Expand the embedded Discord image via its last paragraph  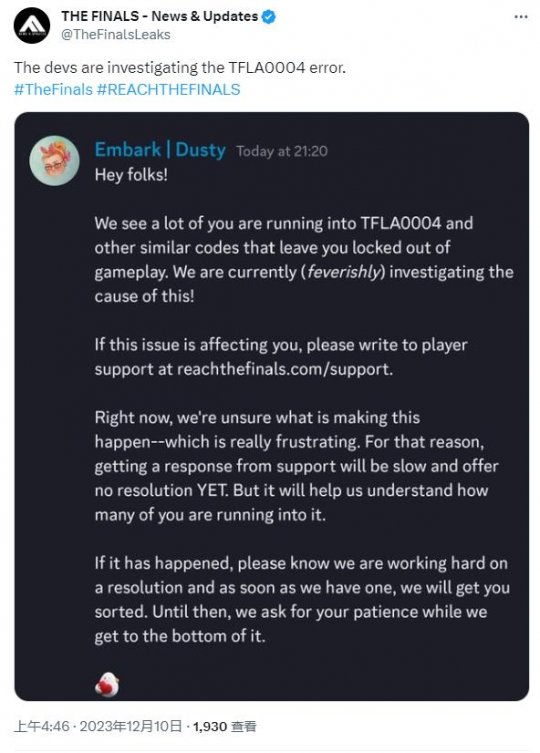(302, 600)
